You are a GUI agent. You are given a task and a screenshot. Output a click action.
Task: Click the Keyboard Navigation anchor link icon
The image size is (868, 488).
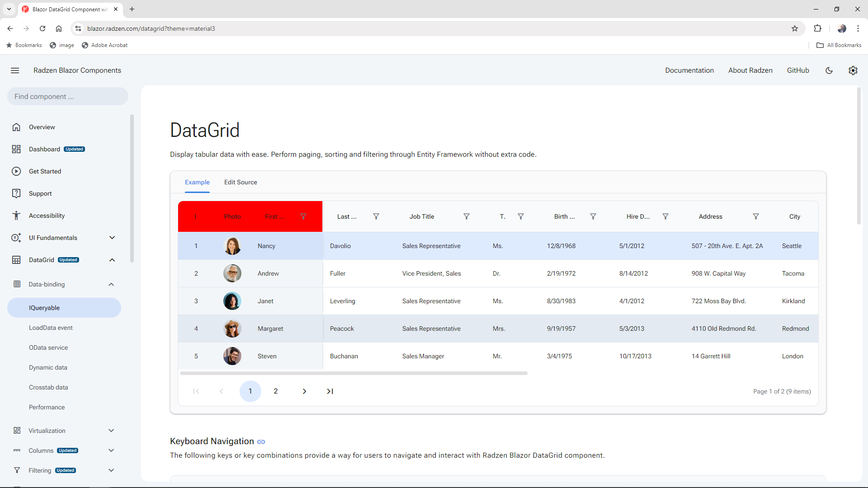tap(261, 442)
